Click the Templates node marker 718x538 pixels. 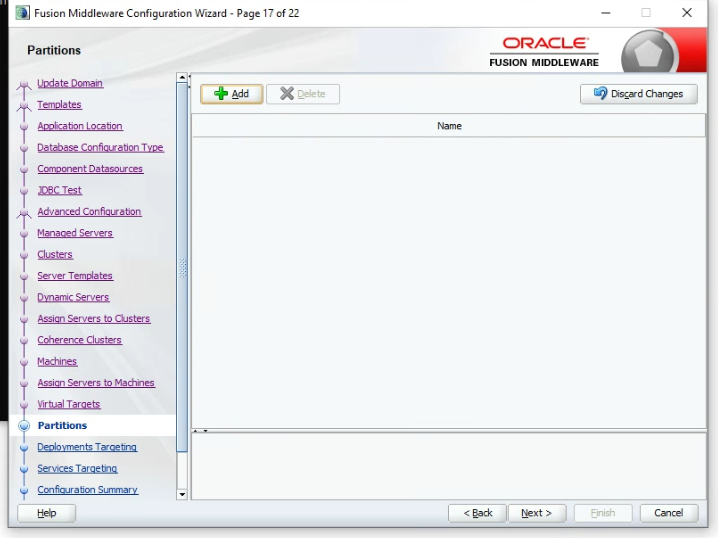tap(24, 105)
